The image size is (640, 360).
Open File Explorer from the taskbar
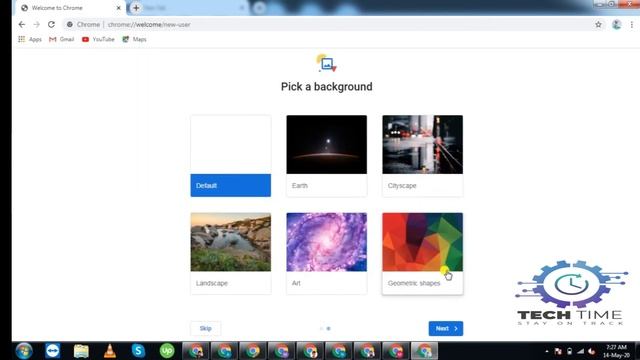click(x=81, y=351)
